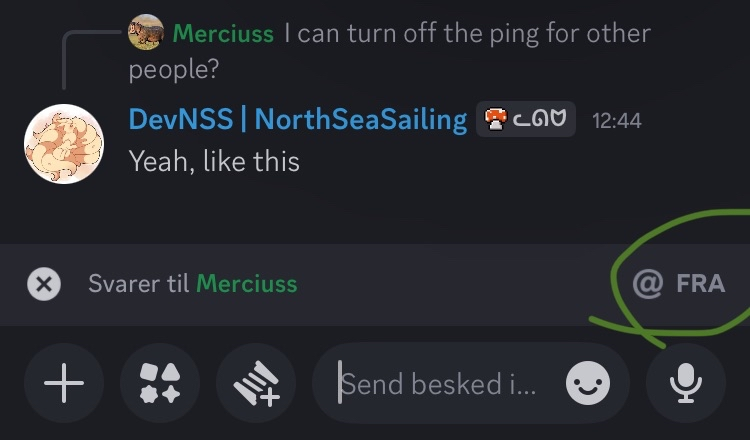The height and width of the screenshot is (440, 750).
Task: Tap the Merciuss username above the quoted message
Action: click(x=223, y=33)
